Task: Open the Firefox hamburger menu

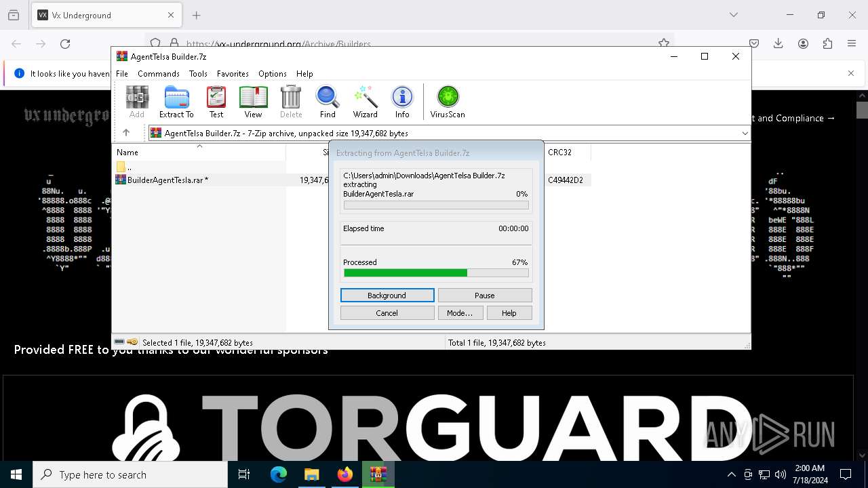Action: 852,44
